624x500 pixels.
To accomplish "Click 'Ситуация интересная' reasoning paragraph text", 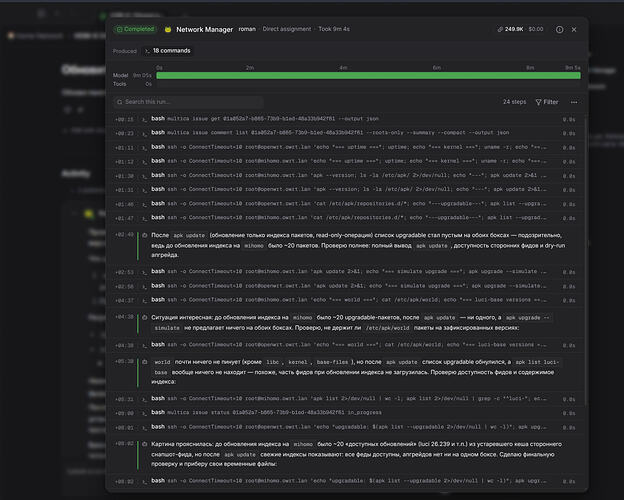I will tap(351, 322).
